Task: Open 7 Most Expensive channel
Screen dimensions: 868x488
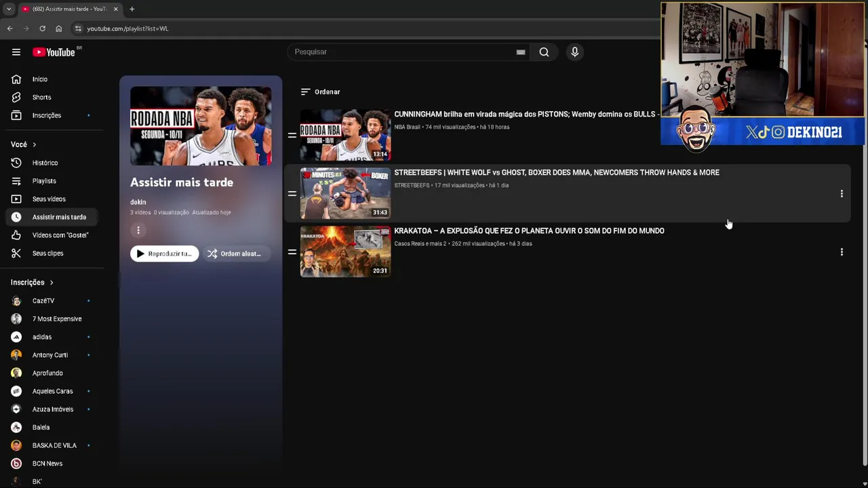Action: pyautogui.click(x=52, y=319)
